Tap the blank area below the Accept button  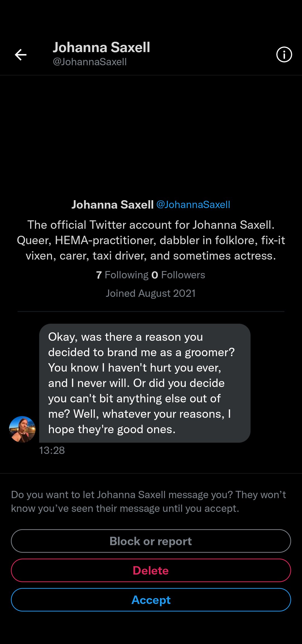coord(151,629)
